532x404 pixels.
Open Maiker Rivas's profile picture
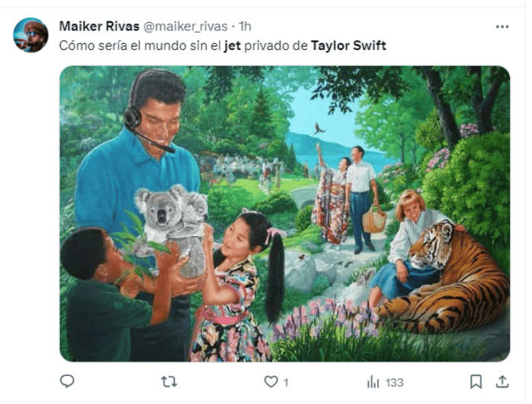pos(30,35)
